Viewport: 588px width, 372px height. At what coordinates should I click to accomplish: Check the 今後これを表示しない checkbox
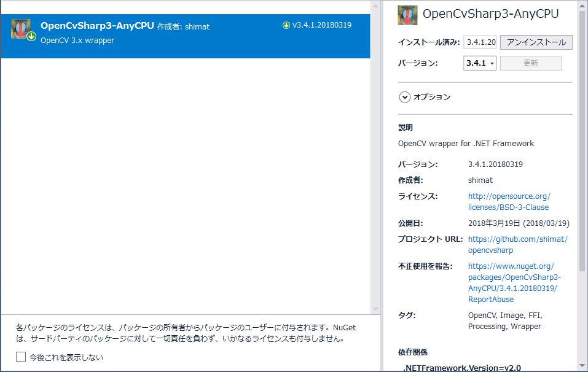21,357
